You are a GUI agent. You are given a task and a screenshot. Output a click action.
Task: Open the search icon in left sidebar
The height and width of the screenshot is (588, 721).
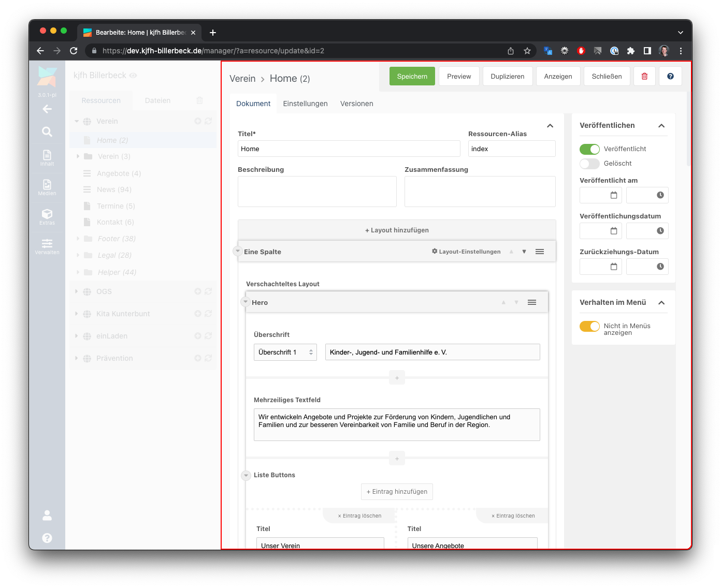(x=47, y=132)
